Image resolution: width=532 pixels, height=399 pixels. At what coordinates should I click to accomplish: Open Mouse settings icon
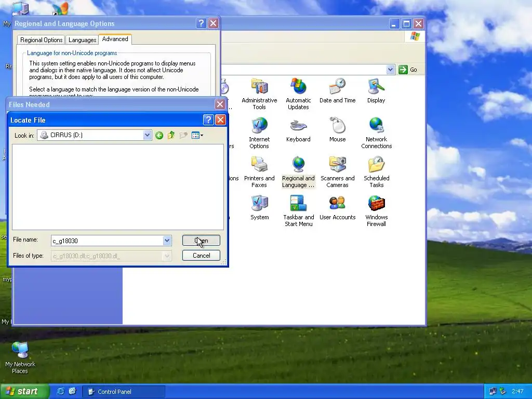337,129
